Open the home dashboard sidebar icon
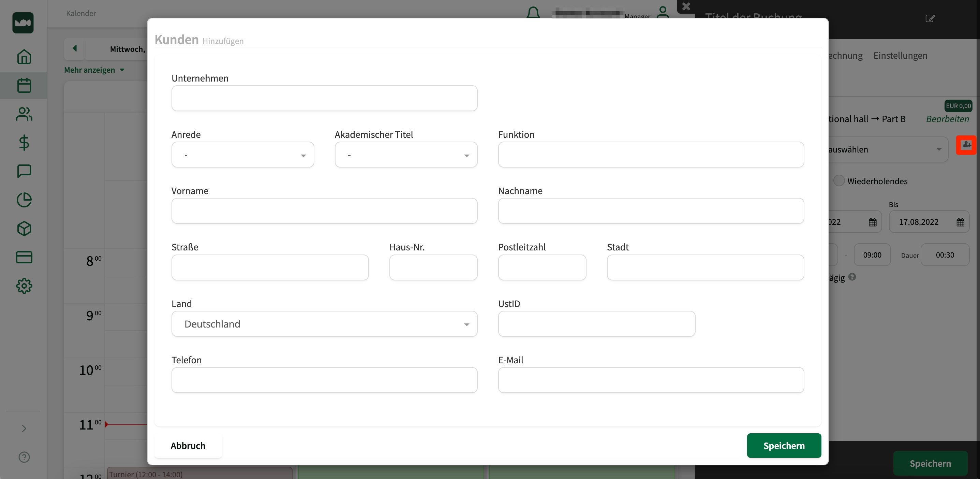Viewport: 980px width, 479px height. click(x=24, y=57)
